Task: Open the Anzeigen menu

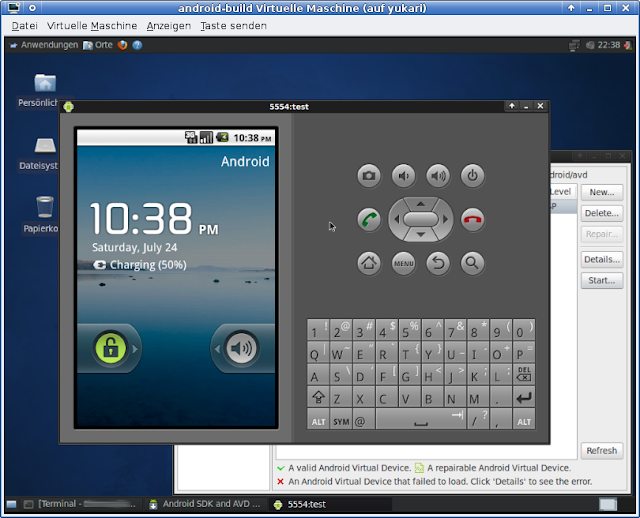Action: pos(169,26)
